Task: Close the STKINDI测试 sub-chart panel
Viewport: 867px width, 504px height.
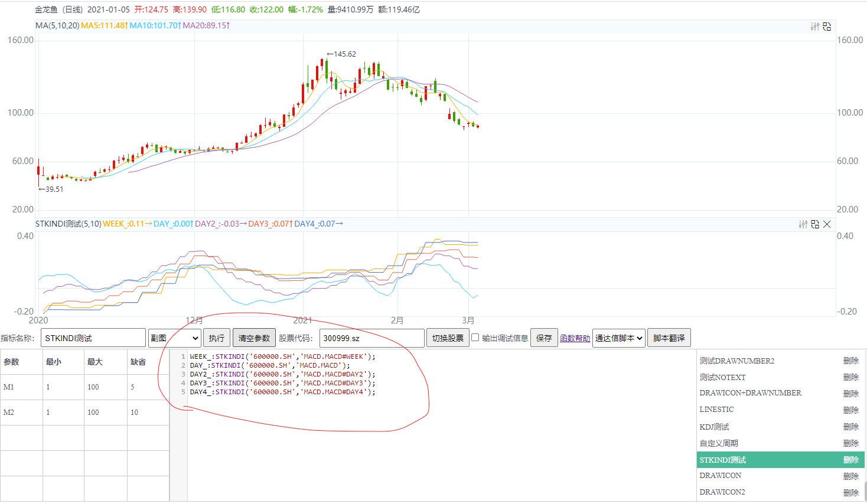Action: point(827,224)
